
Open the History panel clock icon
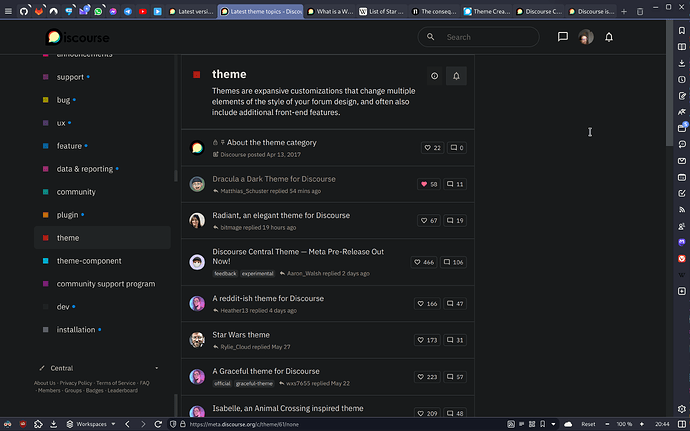pos(682,79)
